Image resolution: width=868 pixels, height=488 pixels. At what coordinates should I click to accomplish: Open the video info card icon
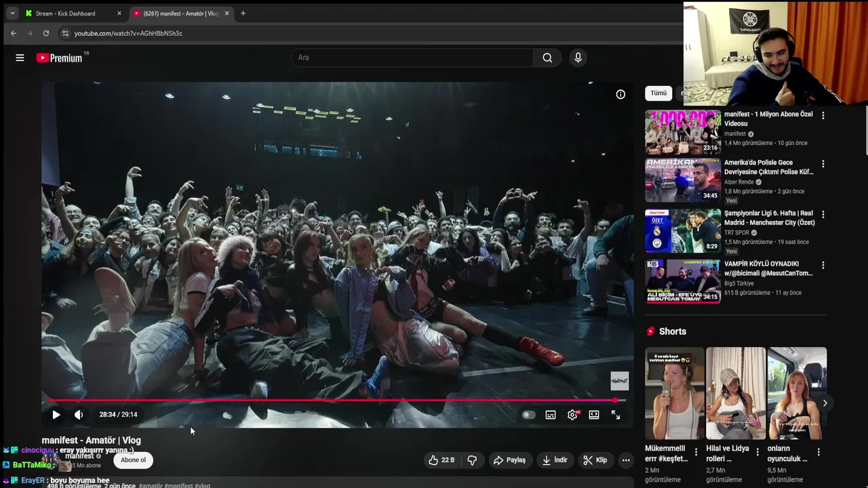pyautogui.click(x=620, y=94)
